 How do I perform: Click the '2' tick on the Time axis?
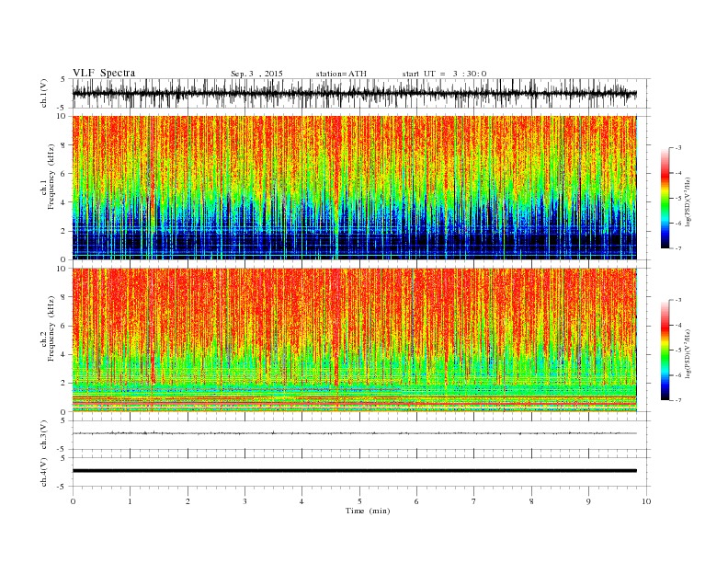pyautogui.click(x=188, y=501)
